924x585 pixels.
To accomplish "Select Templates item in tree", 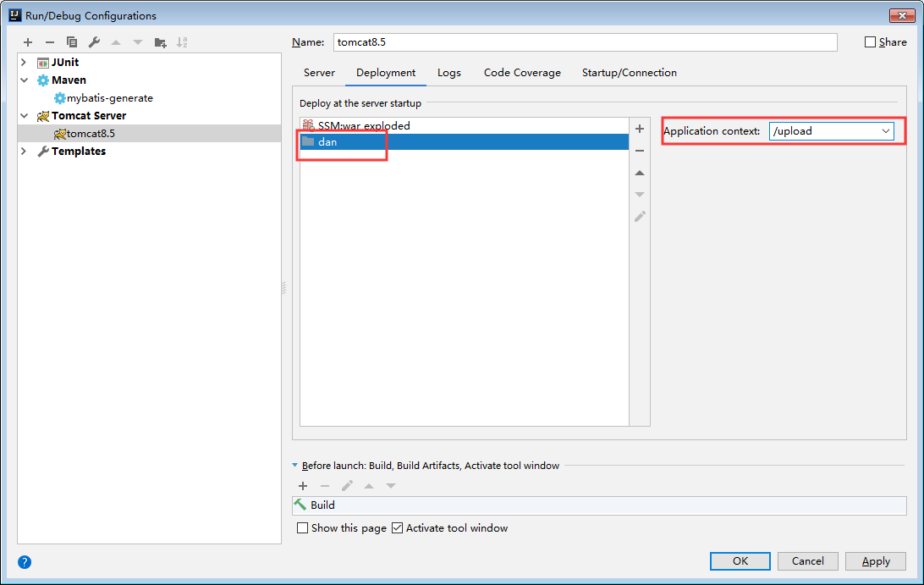I will 79,151.
